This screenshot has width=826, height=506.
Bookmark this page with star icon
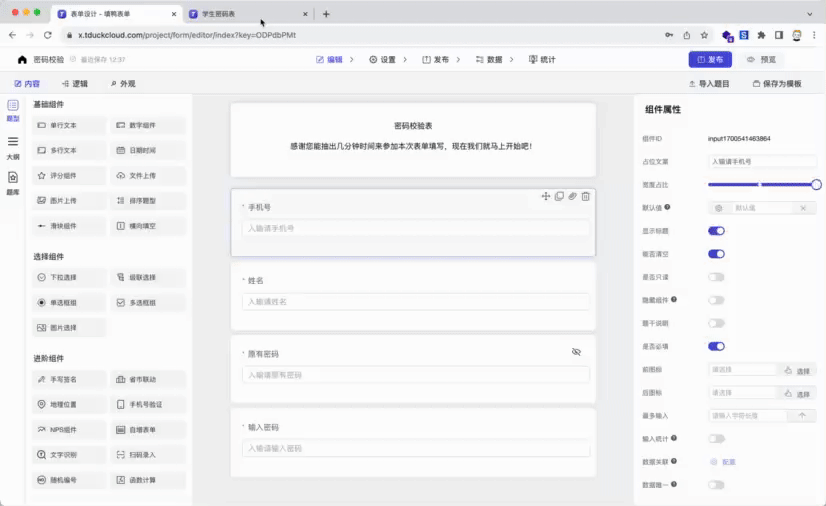coord(704,35)
